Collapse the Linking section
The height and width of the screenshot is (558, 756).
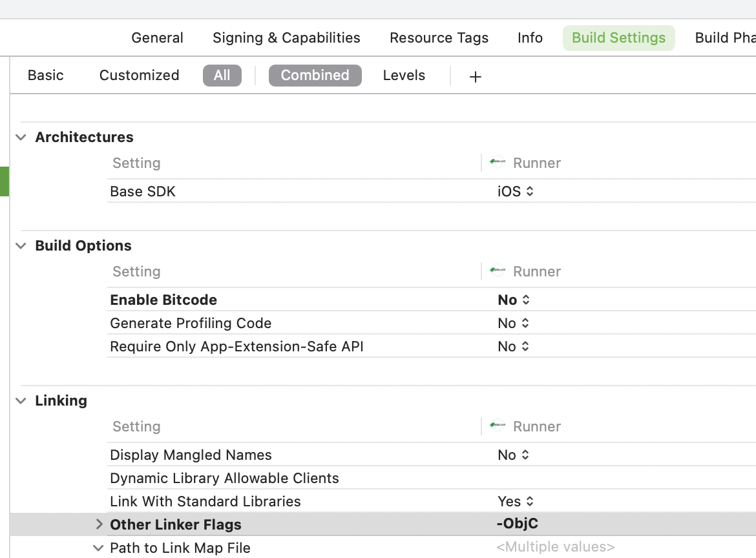coord(21,400)
